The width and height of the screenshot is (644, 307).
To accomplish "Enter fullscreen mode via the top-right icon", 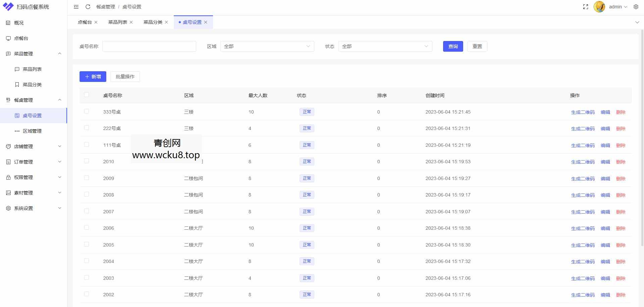I will 586,6.
